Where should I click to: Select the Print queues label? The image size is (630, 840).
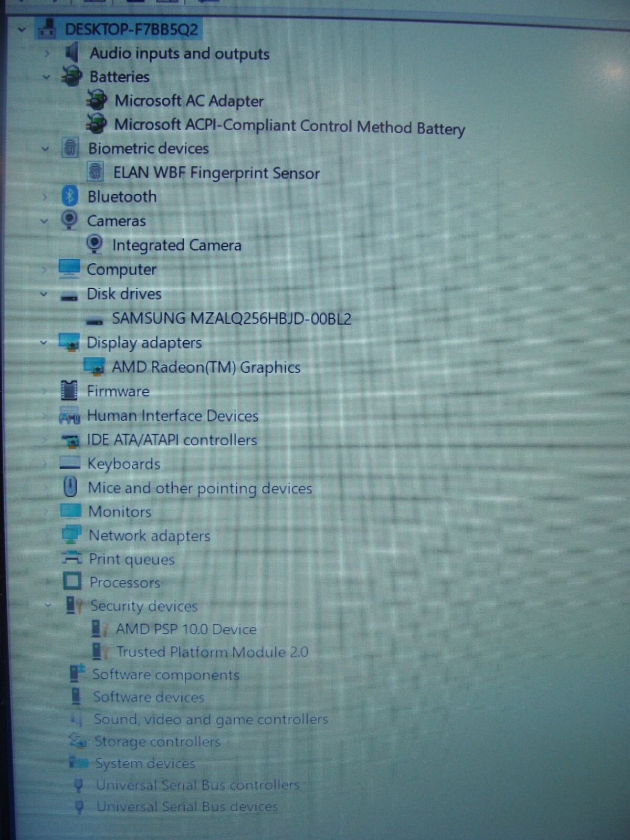[131, 559]
